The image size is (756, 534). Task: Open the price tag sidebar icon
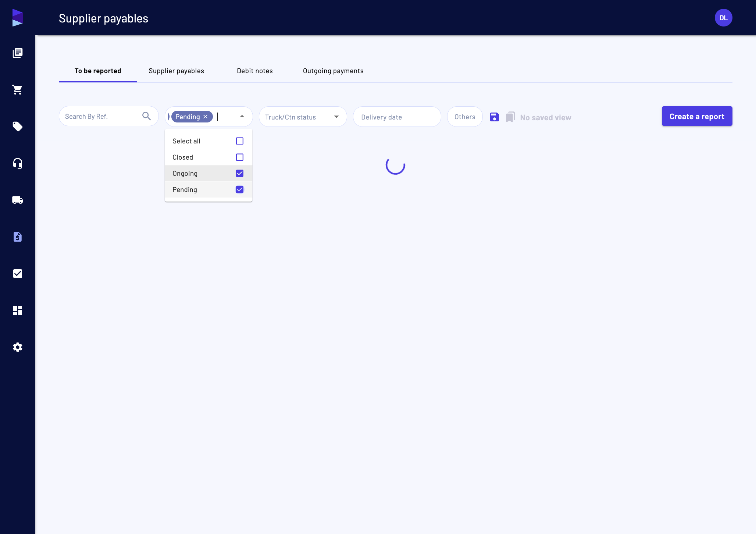pos(18,127)
